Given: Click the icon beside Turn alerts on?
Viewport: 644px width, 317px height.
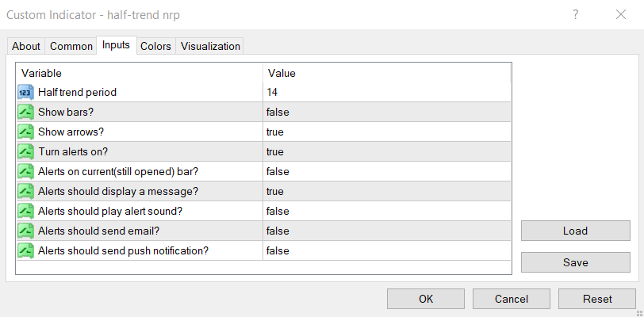Looking at the screenshot, I should 25,152.
